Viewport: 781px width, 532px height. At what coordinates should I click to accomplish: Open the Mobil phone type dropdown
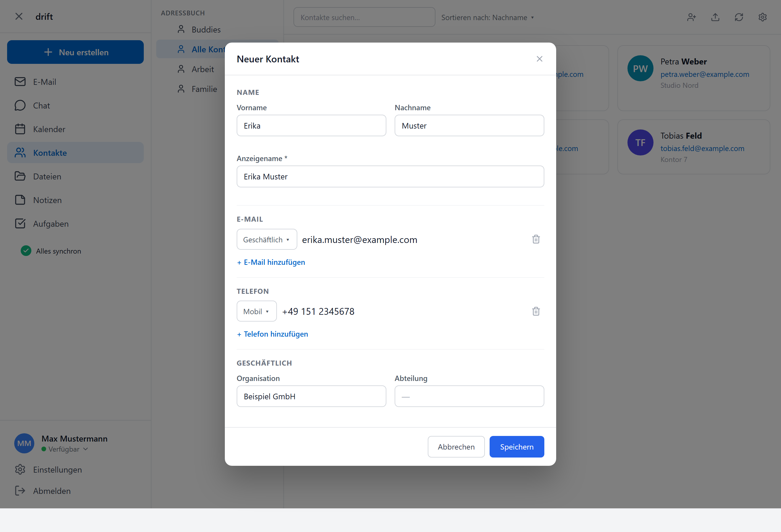[256, 311]
